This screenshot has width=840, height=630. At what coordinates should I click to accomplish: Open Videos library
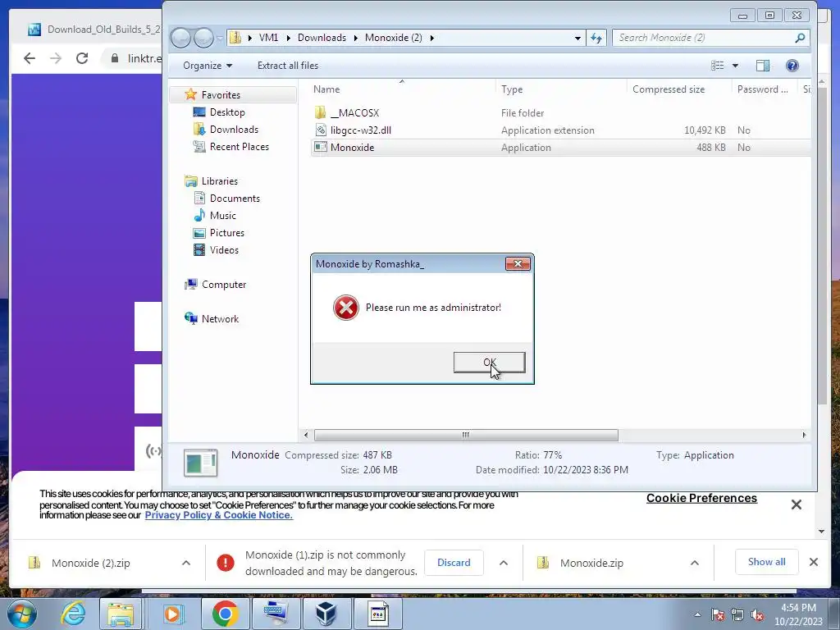(224, 249)
